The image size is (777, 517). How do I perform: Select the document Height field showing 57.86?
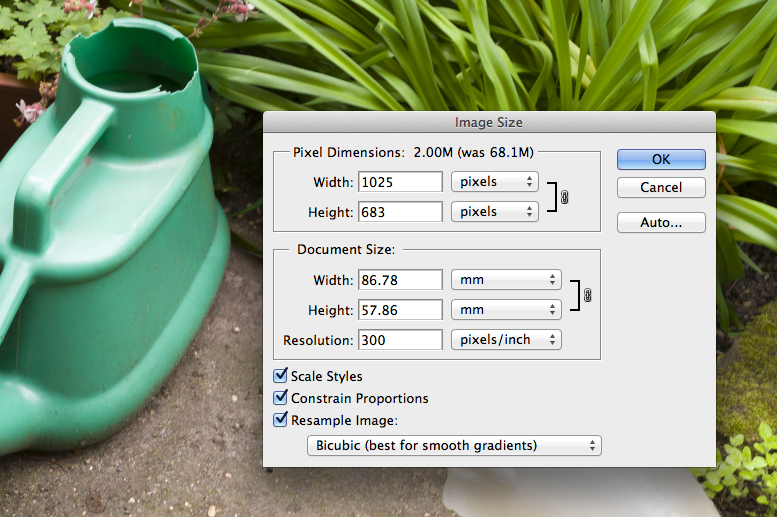pyautogui.click(x=399, y=310)
